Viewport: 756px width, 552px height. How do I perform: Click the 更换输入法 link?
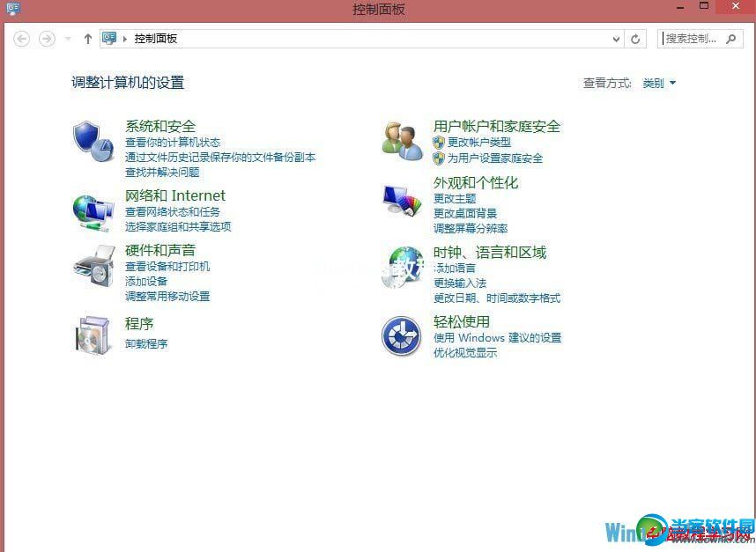[x=459, y=283]
